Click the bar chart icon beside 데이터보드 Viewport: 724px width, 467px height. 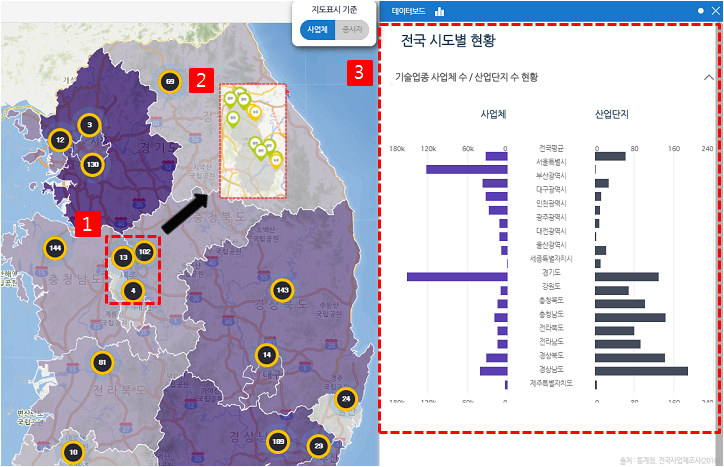pyautogui.click(x=439, y=11)
